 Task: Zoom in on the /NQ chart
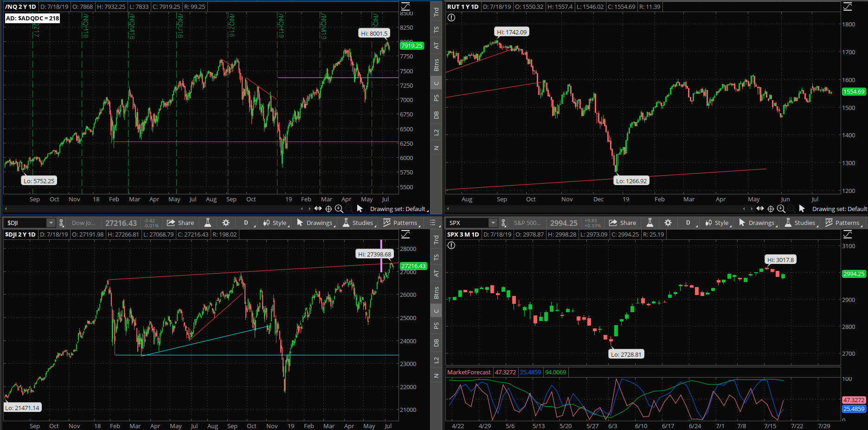point(339,209)
